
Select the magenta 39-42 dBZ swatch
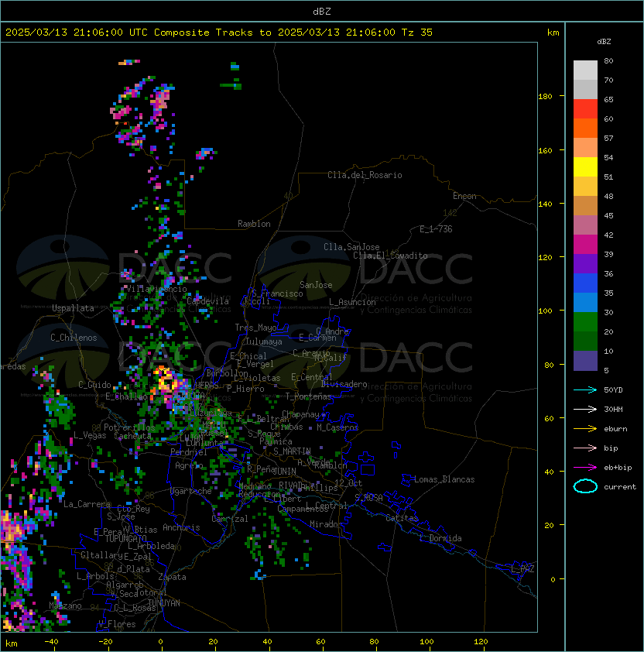[x=585, y=244]
